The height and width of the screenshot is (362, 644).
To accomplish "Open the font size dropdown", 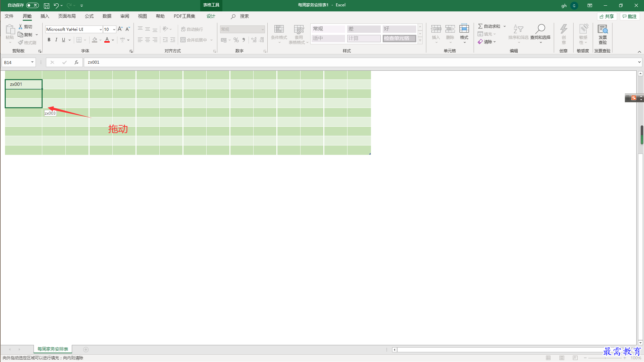I will pyautogui.click(x=114, y=29).
